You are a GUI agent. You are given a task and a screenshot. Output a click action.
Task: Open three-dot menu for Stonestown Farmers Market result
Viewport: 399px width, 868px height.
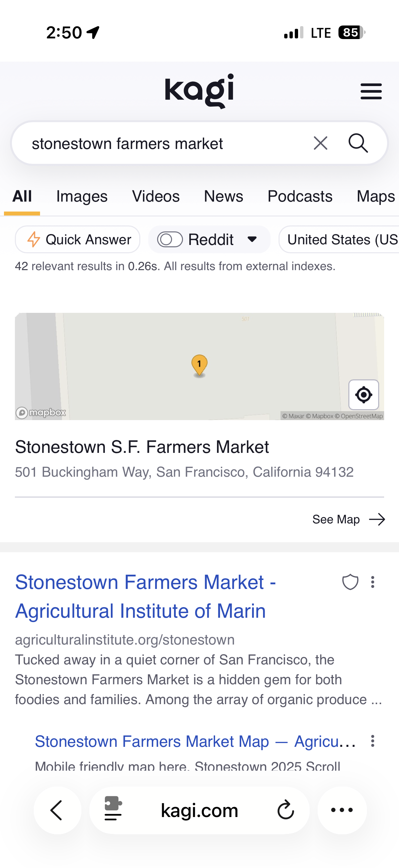coord(373,582)
